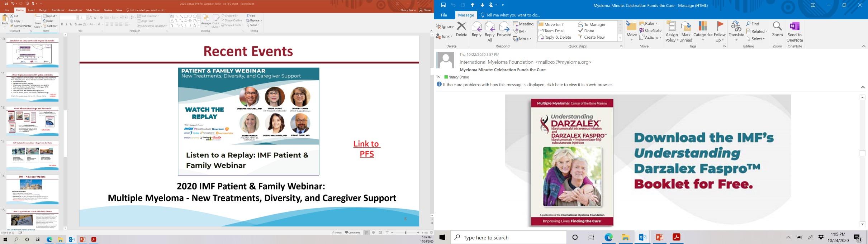
Task: Click Find in Outlook Editing group
Action: [753, 24]
